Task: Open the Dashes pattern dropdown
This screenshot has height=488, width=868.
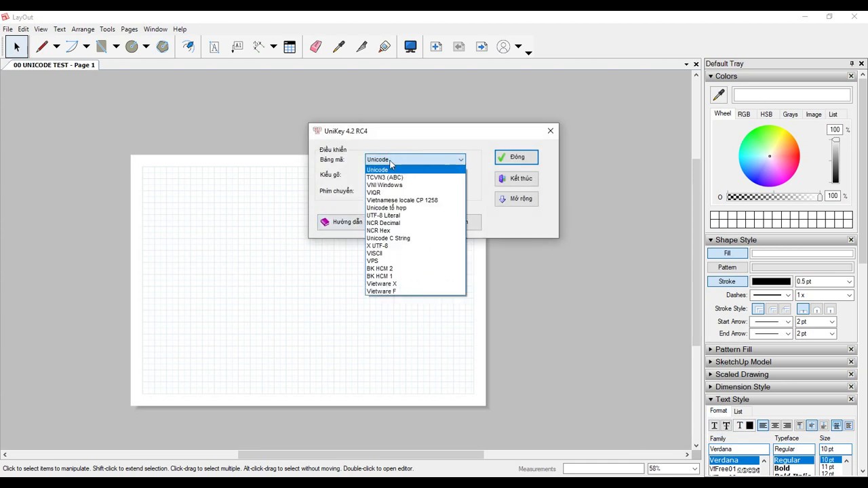Action: (x=788, y=296)
